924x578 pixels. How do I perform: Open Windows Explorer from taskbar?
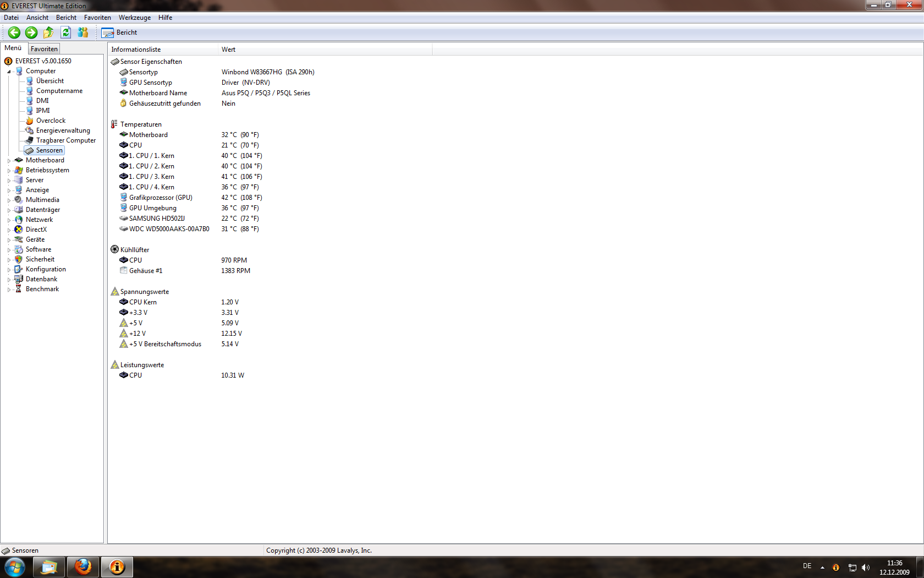tap(49, 567)
